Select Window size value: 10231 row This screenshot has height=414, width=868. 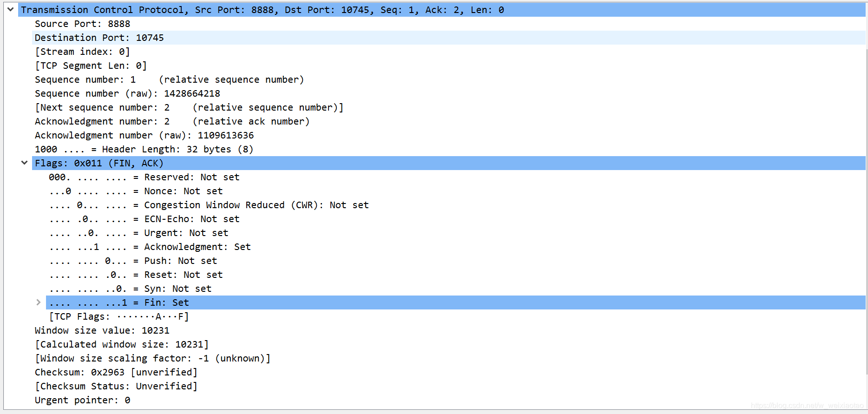[x=448, y=330]
